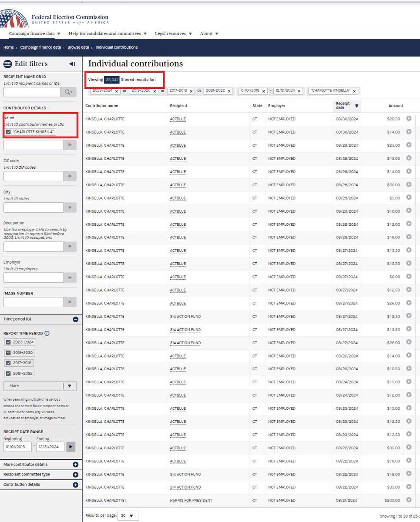Expand Contribution details section

tap(75, 485)
